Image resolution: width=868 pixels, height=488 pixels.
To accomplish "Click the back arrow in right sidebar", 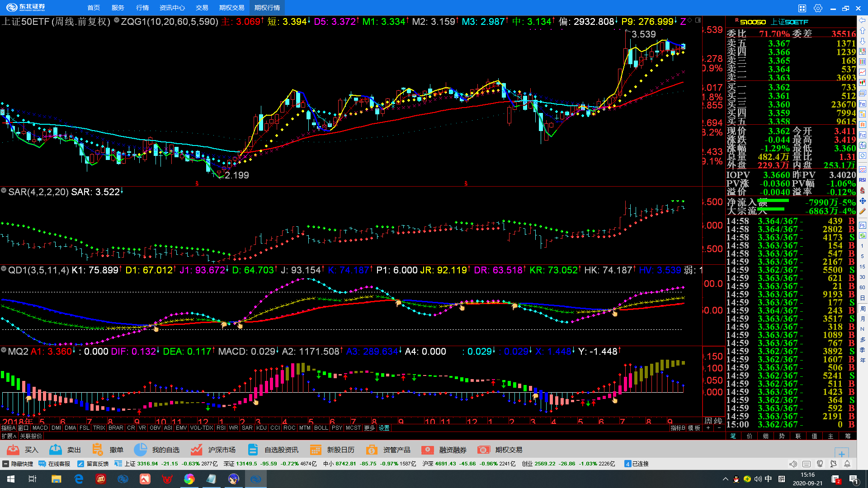I will (863, 20).
